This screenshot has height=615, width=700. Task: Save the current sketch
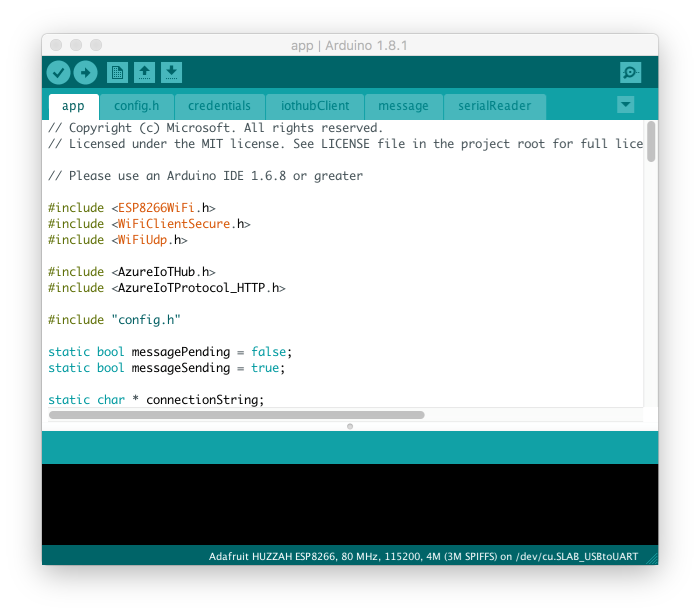(171, 72)
